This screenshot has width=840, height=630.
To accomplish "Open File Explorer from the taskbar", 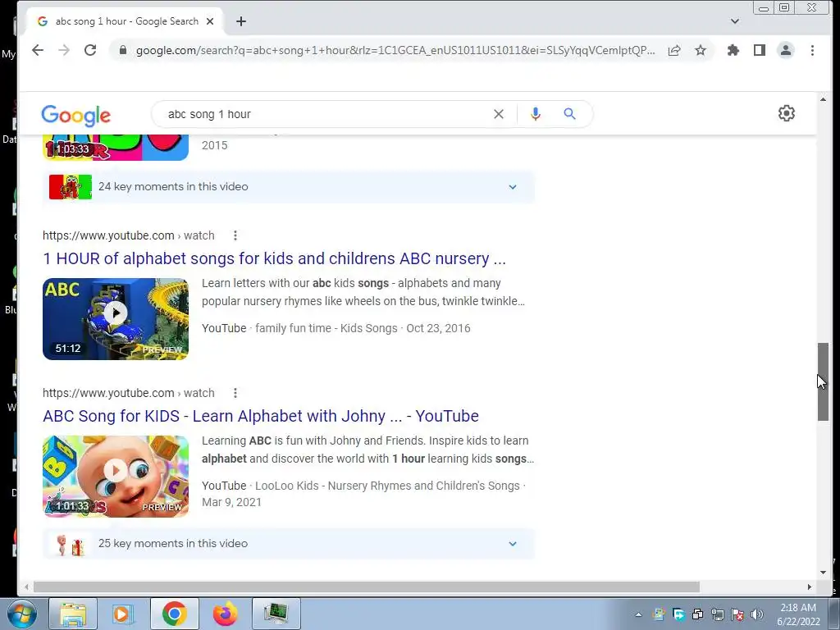I will (x=73, y=614).
